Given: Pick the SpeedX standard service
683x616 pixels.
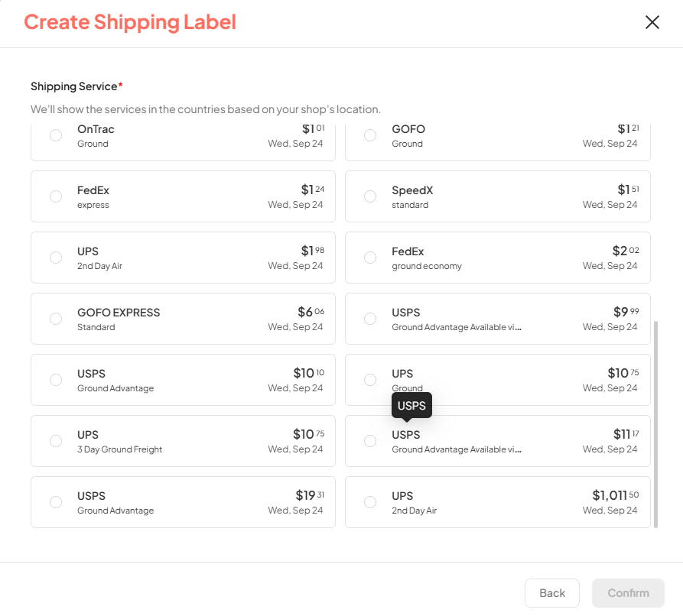Looking at the screenshot, I should 370,196.
